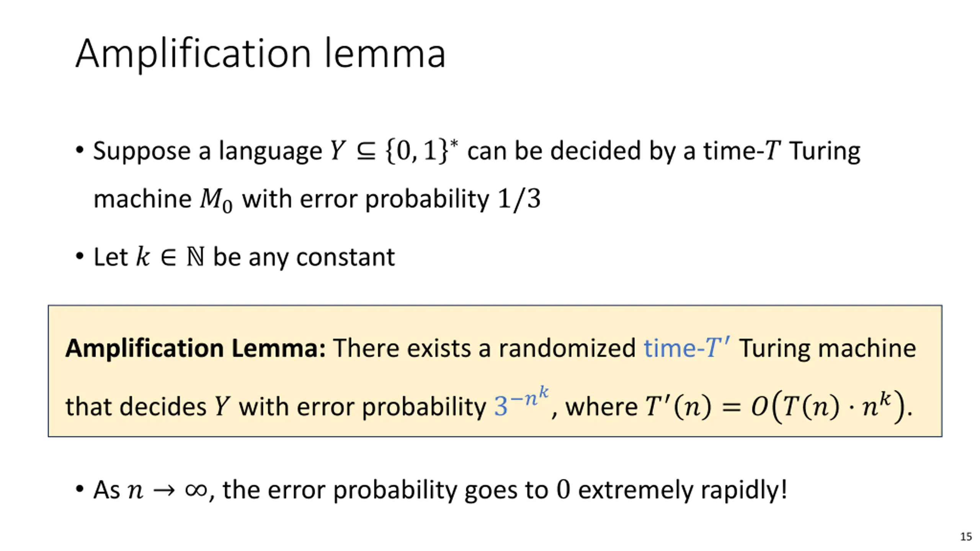The image size is (980, 551).
Task: Click the words 'extremely rapidly!'
Action: [682, 490]
